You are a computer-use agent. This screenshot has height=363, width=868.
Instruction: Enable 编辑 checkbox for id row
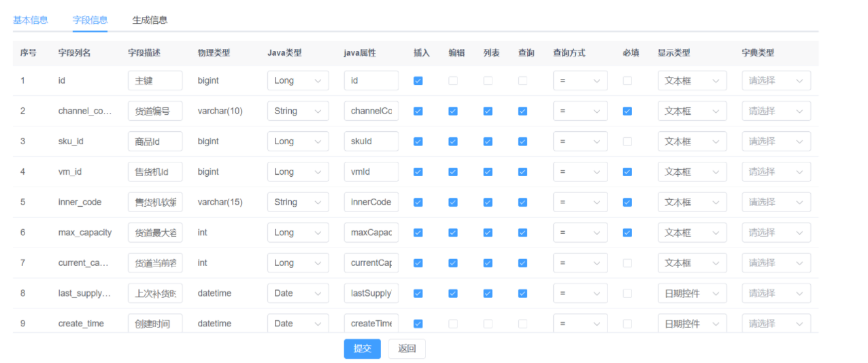point(453,81)
